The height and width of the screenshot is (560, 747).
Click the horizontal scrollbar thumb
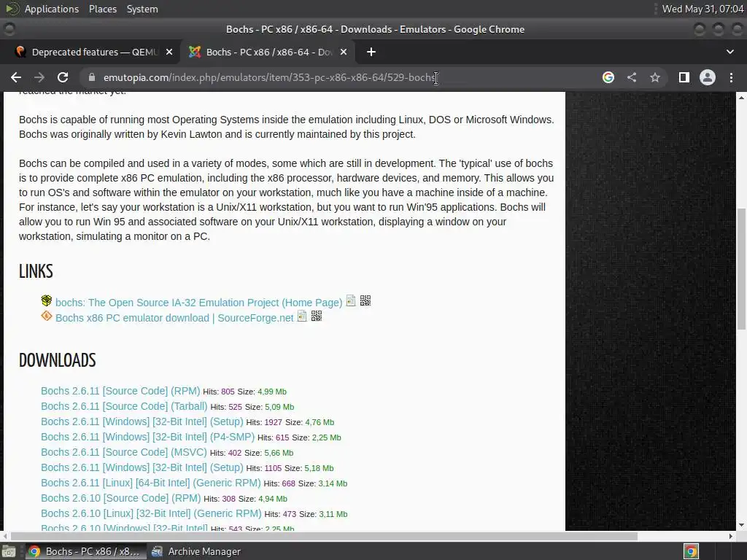[324, 536]
